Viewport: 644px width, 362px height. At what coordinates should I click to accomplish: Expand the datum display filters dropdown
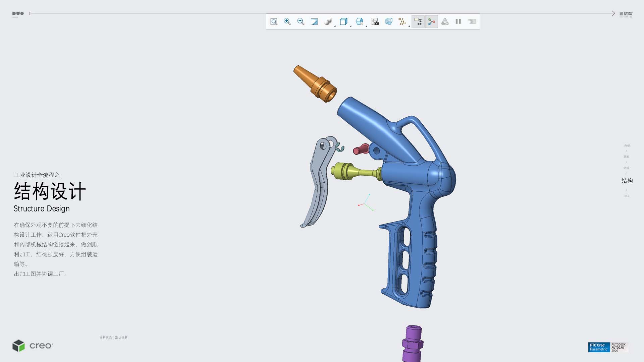coord(409,26)
